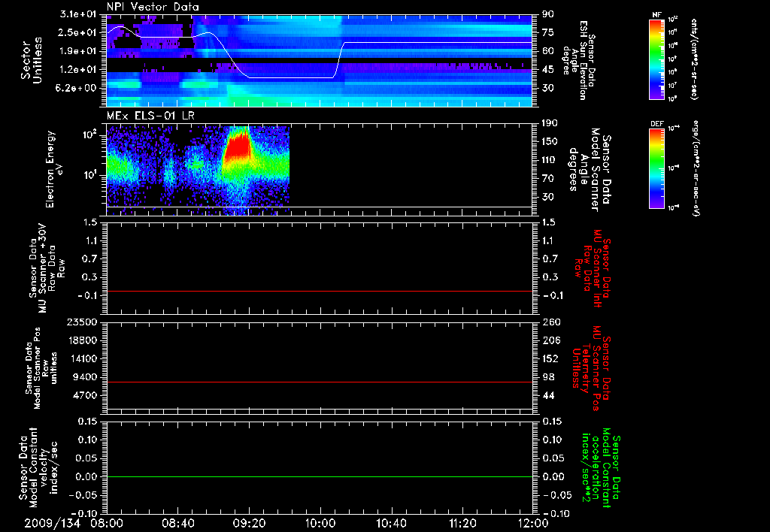This screenshot has width=770, height=532.
Task: Click the red electron burst in ELS spectrogram
Action: (x=237, y=147)
